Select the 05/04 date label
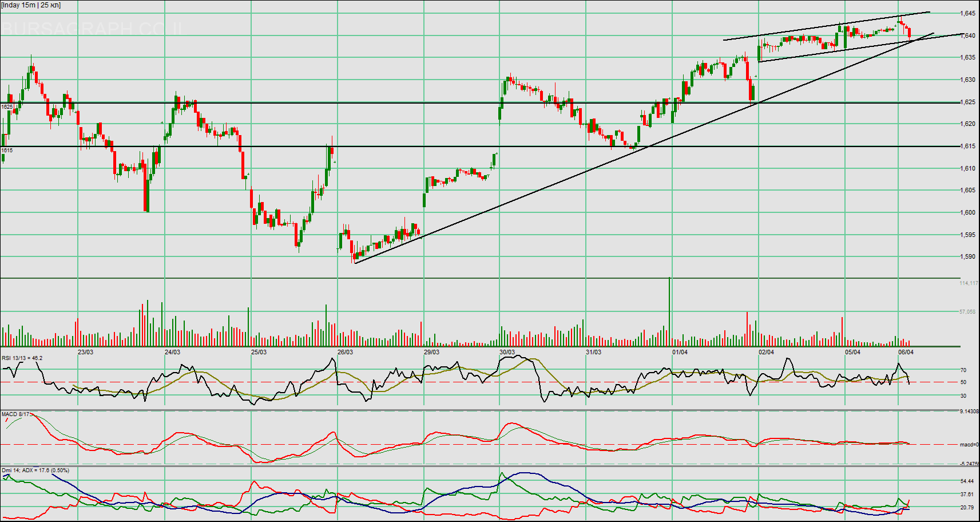Viewport: 980px width, 522px height. click(852, 352)
